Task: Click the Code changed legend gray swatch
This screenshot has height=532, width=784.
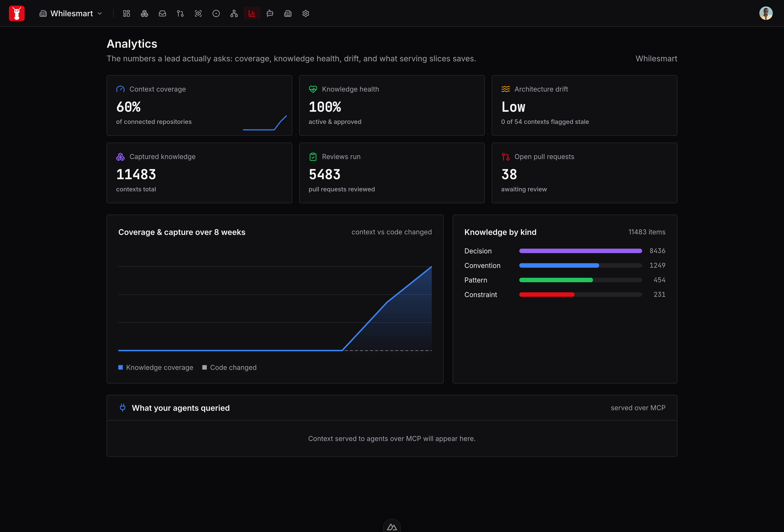Action: (204, 367)
